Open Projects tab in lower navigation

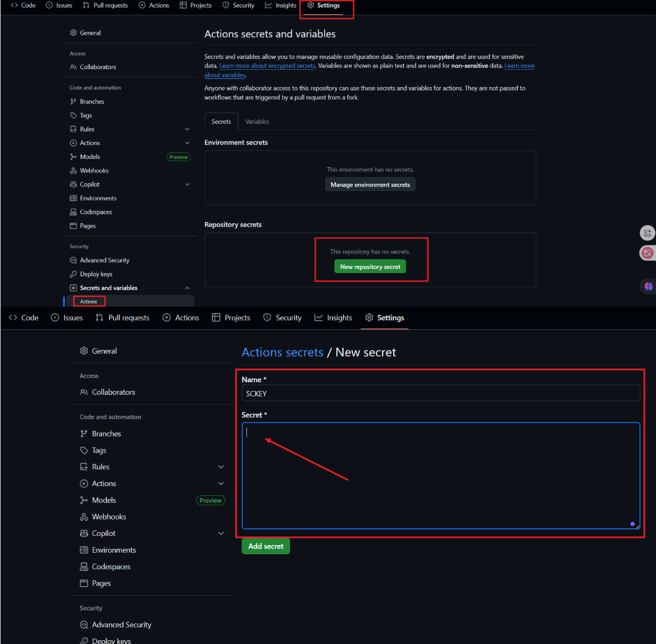pos(231,318)
